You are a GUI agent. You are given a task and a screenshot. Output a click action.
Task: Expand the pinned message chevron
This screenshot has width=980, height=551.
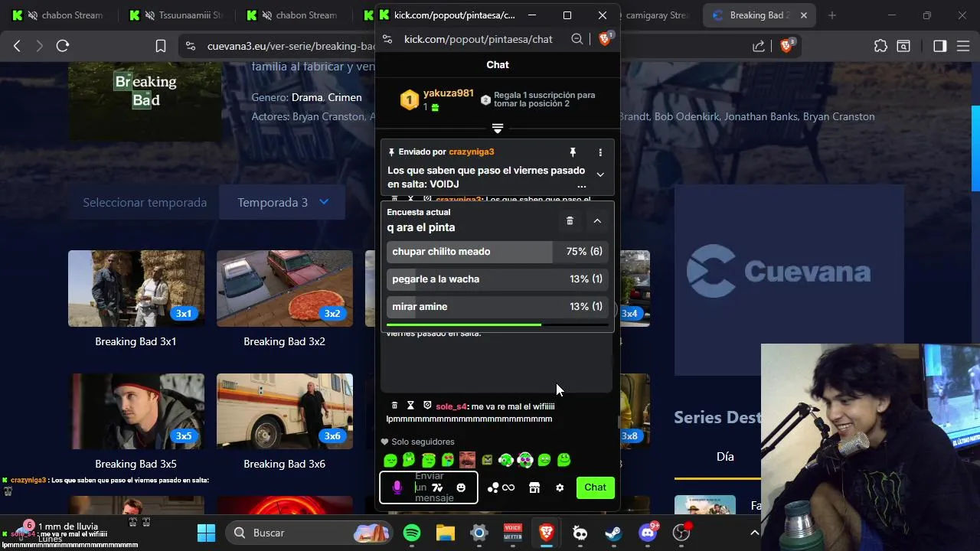(x=600, y=174)
